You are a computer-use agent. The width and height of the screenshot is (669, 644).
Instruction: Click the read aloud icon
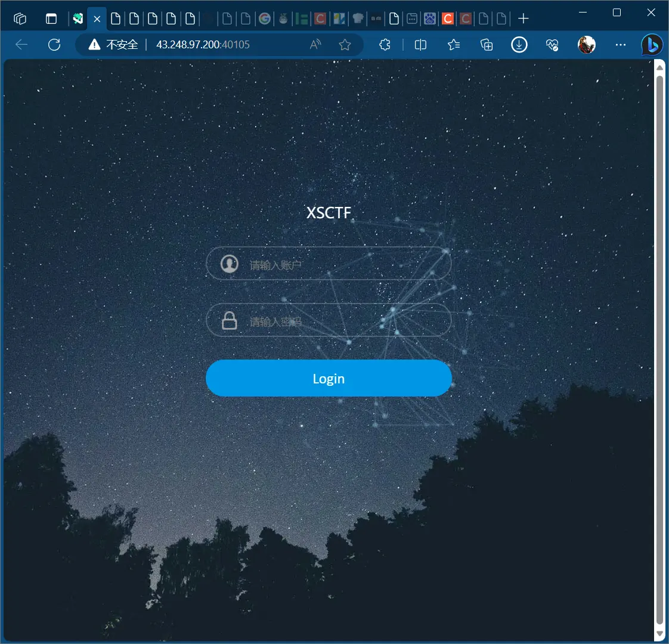pos(315,45)
